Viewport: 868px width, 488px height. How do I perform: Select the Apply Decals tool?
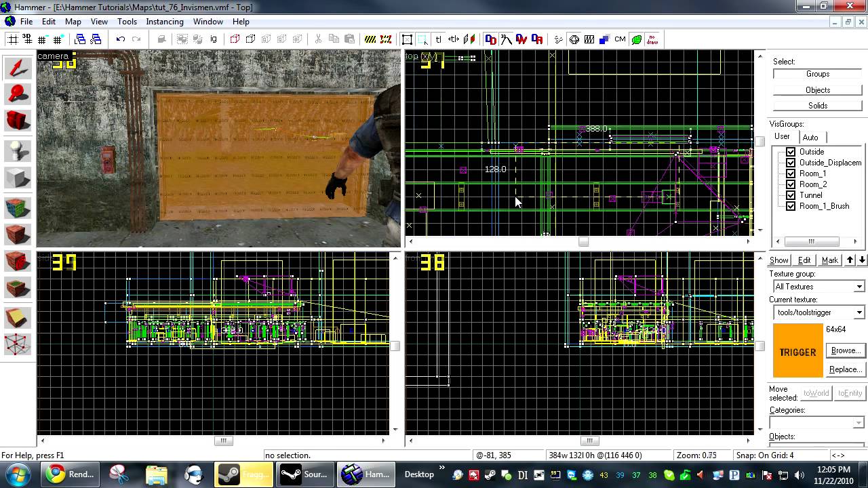[x=18, y=261]
